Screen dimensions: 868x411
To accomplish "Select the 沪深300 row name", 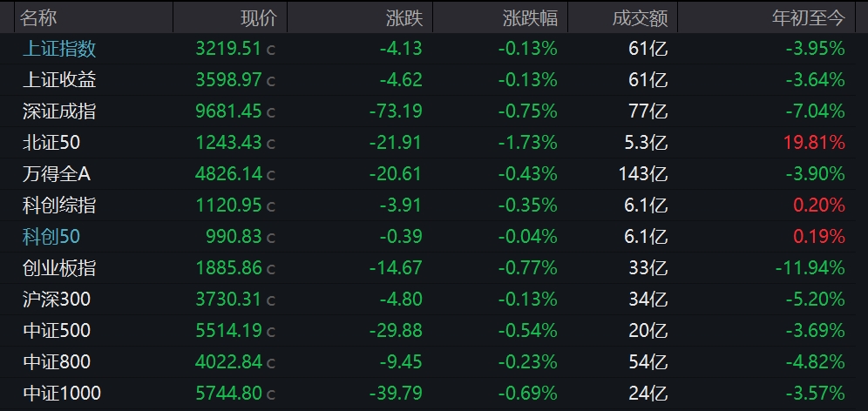I will [57, 300].
